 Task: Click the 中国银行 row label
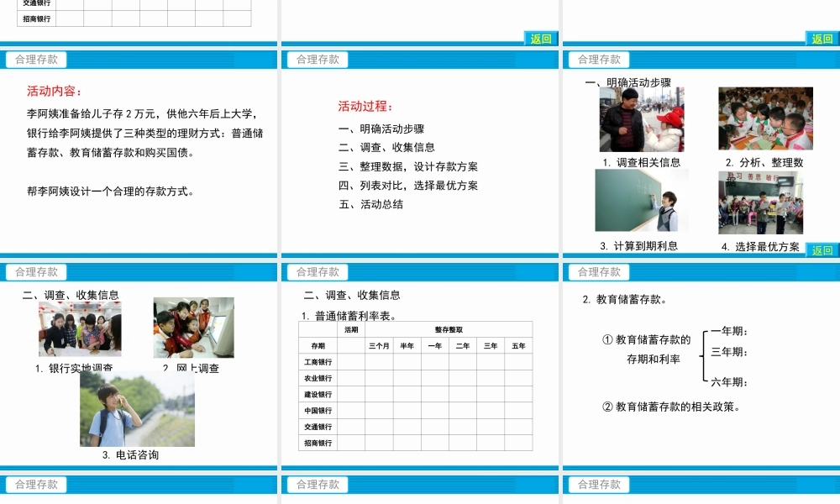pyautogui.click(x=318, y=411)
